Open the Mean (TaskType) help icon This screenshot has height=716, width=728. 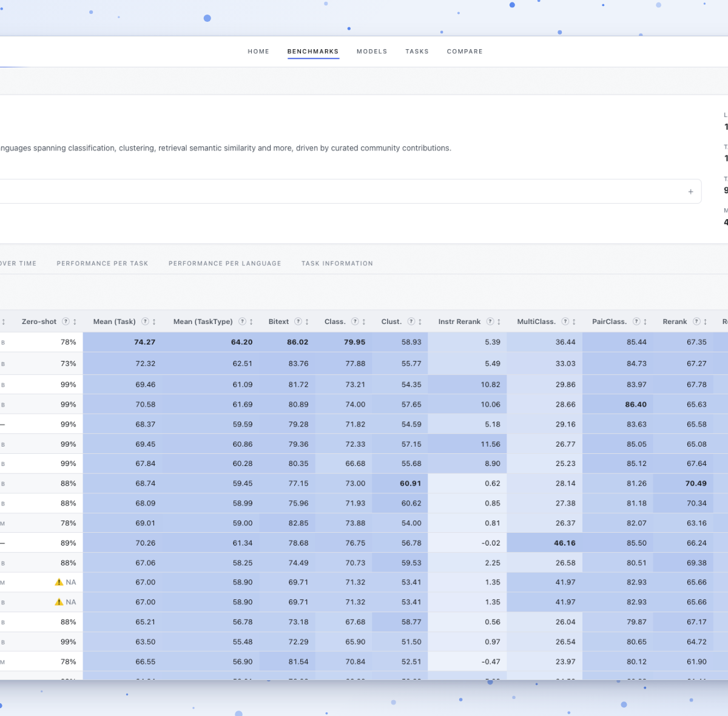click(x=242, y=322)
